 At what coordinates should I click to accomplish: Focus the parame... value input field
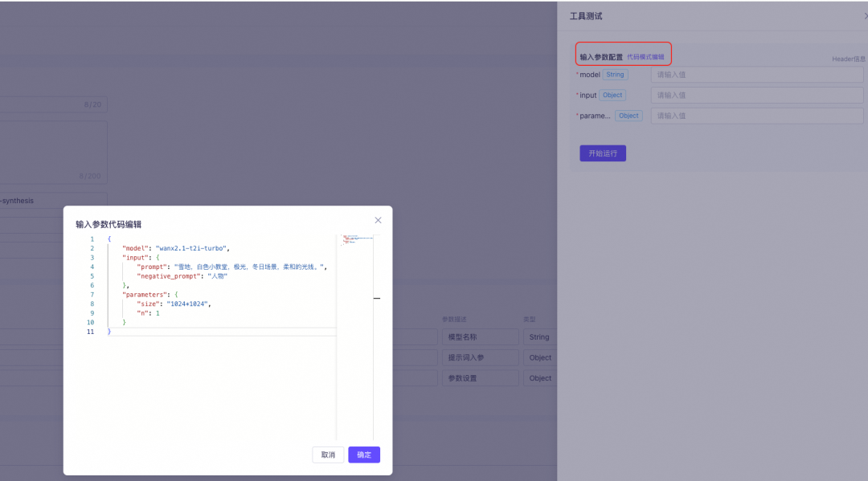[x=757, y=116]
